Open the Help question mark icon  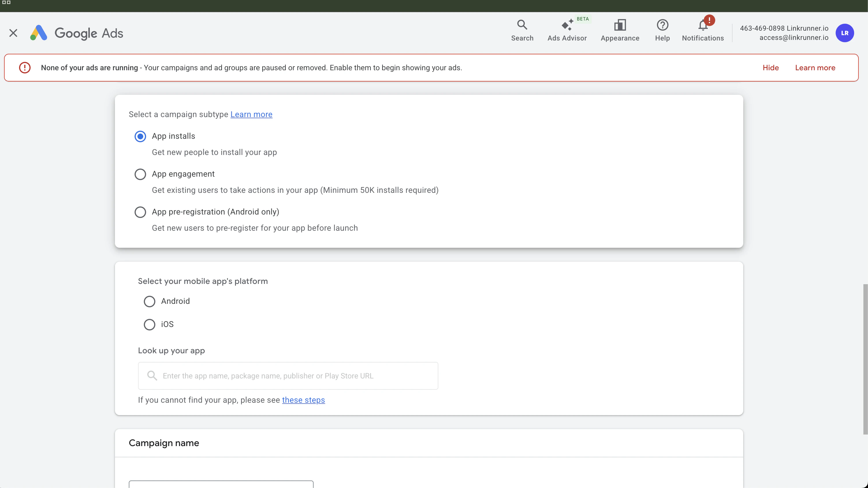662,25
